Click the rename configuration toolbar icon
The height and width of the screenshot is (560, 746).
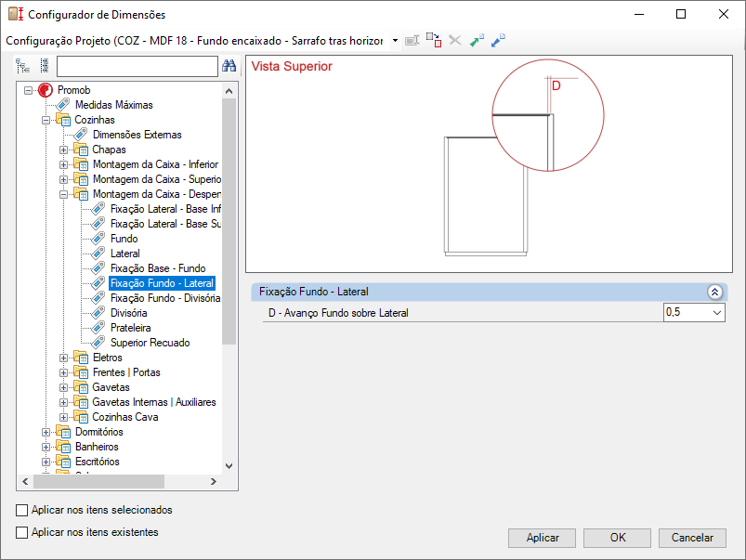coord(412,41)
